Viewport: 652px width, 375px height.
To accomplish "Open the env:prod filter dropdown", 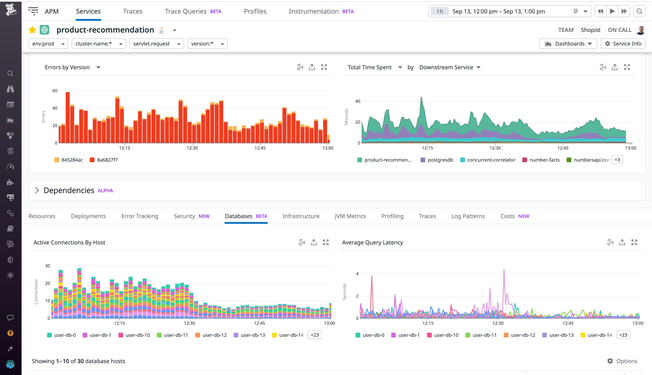I will pyautogui.click(x=48, y=44).
